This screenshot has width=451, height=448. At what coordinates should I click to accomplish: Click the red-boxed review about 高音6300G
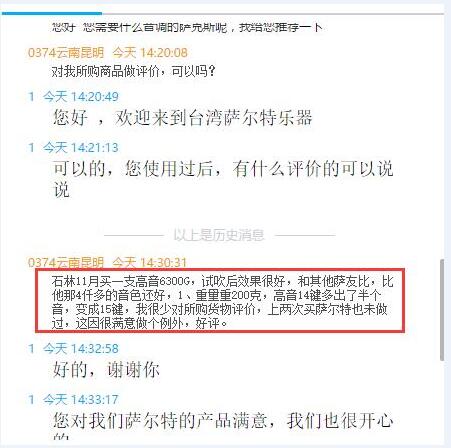[220, 301]
